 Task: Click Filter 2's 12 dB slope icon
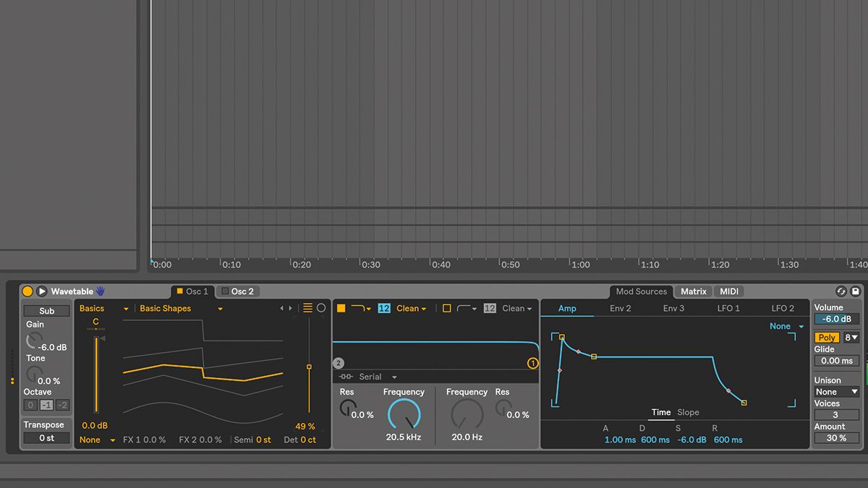click(x=489, y=308)
